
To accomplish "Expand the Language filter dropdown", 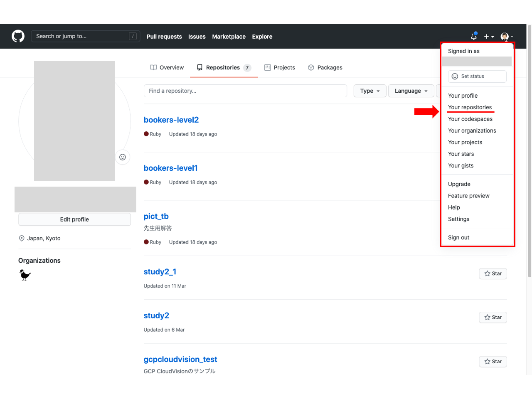I will (411, 91).
